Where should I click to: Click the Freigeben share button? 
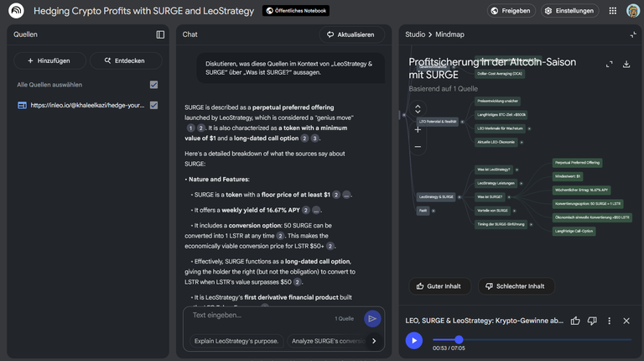[x=511, y=11]
